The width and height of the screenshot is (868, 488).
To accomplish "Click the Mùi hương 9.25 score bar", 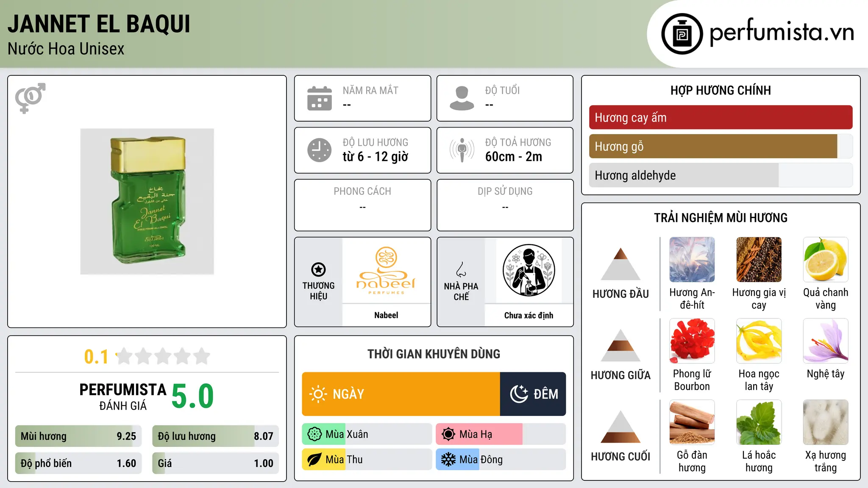I will [78, 436].
